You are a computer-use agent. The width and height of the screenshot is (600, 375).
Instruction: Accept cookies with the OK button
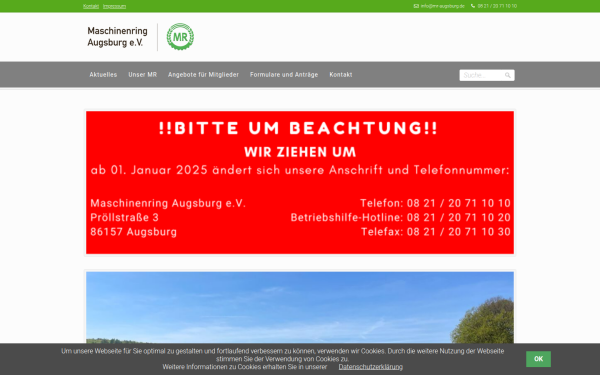[538, 359]
